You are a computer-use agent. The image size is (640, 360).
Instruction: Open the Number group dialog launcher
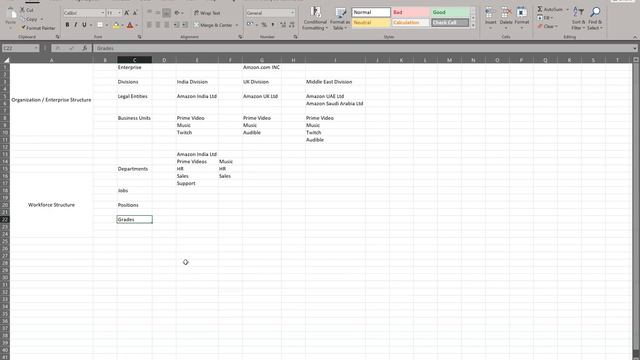(x=295, y=37)
